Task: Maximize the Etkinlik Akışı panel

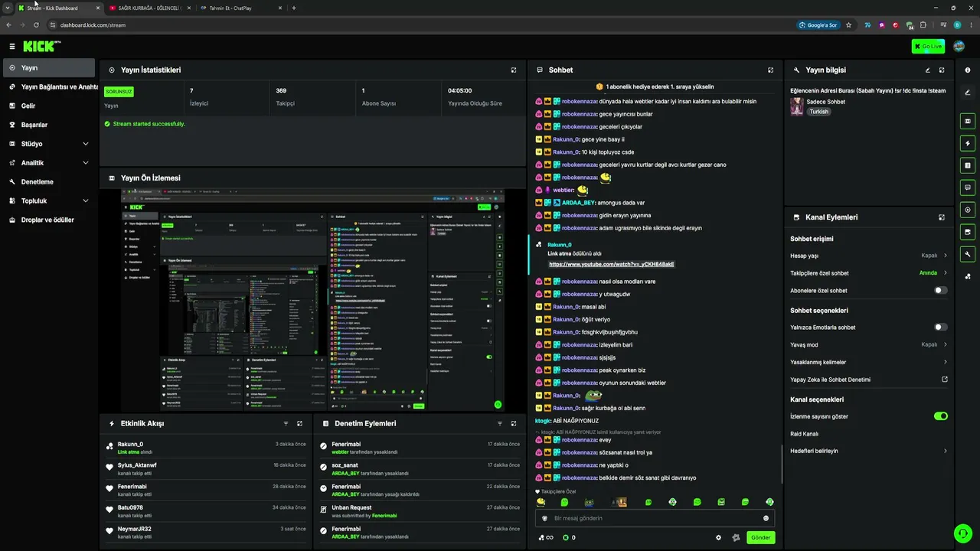Action: click(x=299, y=423)
